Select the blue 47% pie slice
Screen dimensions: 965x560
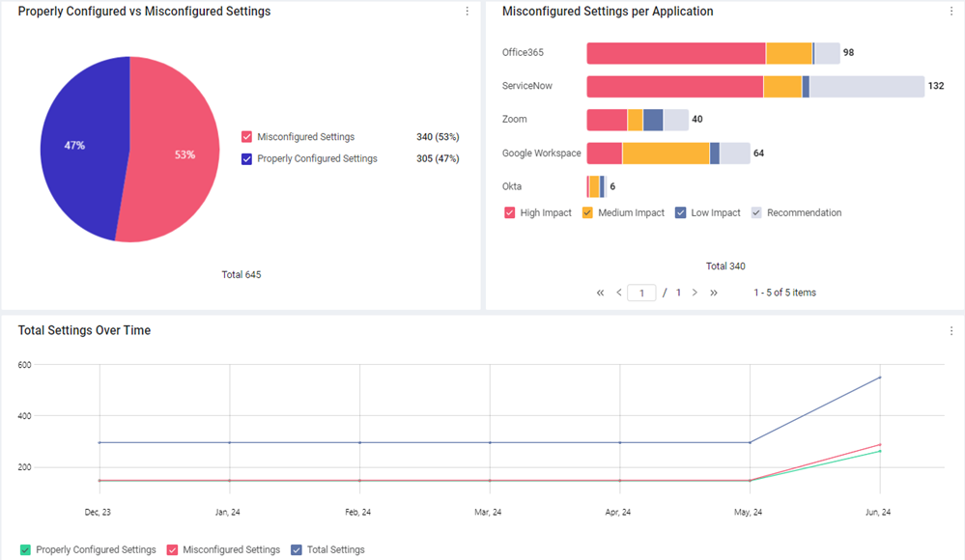pyautogui.click(x=80, y=148)
